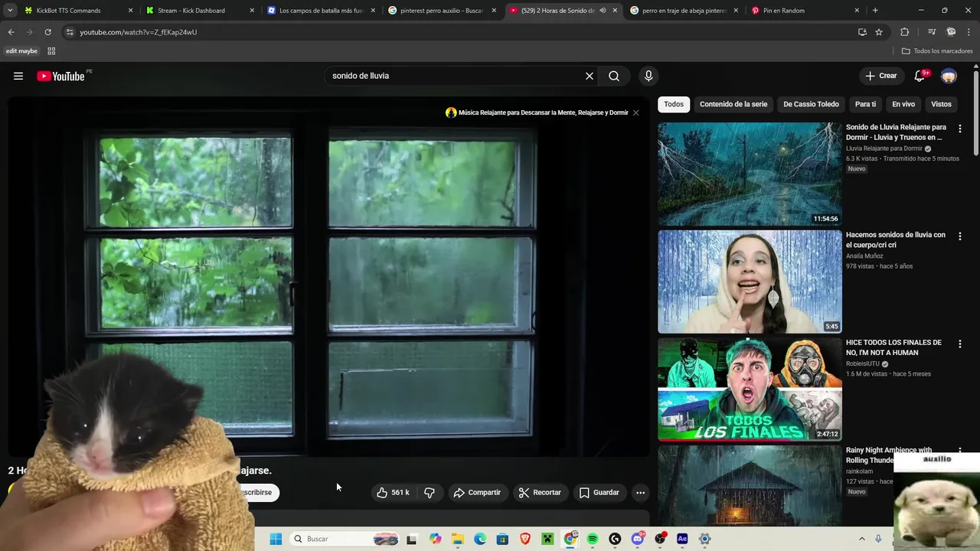Open the Chrome profile avatar
Image resolution: width=980 pixels, height=551 pixels.
[951, 32]
